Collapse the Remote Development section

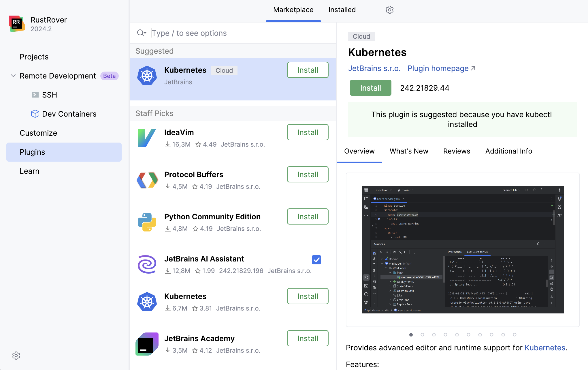click(13, 76)
